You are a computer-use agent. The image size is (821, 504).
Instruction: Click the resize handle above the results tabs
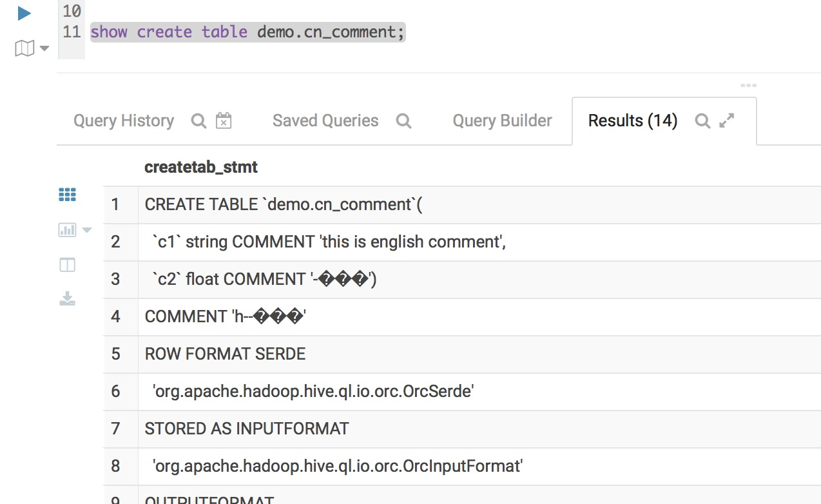pyautogui.click(x=748, y=86)
